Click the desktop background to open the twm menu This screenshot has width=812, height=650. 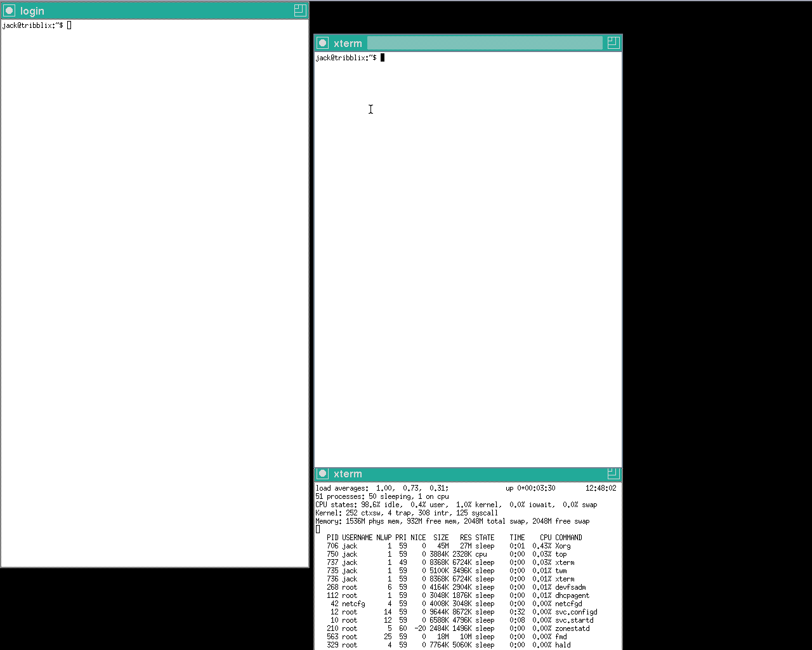click(717, 254)
